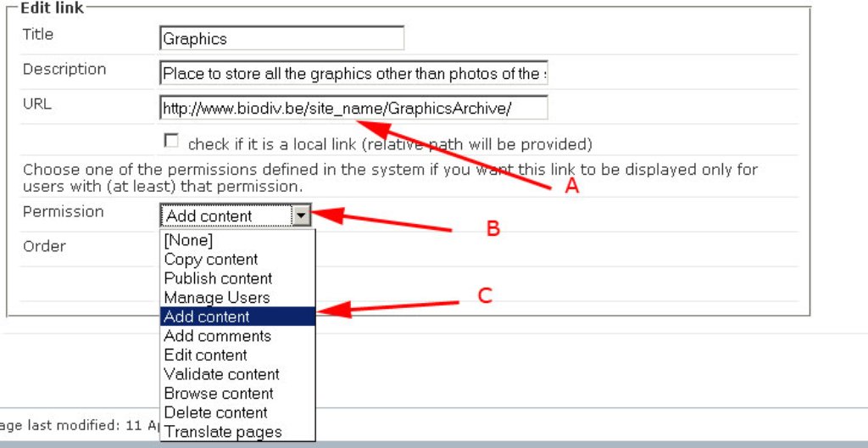Screen dimensions: 868x448
Task: Select Browse content permission option
Action: (237, 393)
